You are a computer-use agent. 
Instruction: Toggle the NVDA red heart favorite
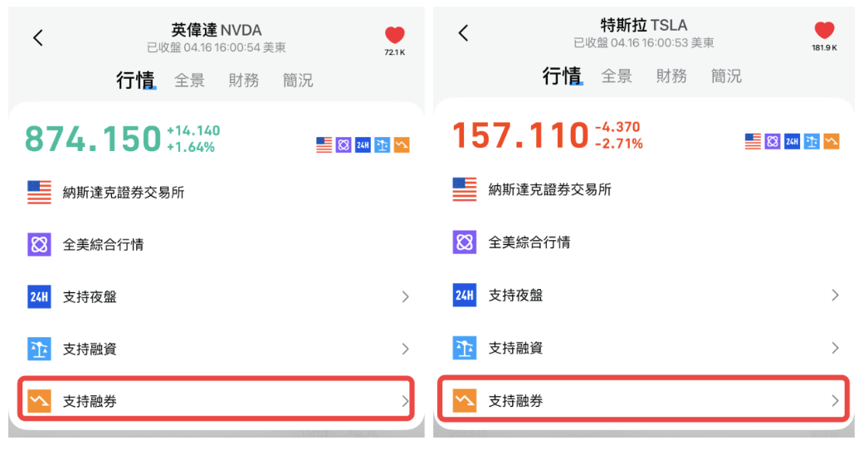pos(395,35)
